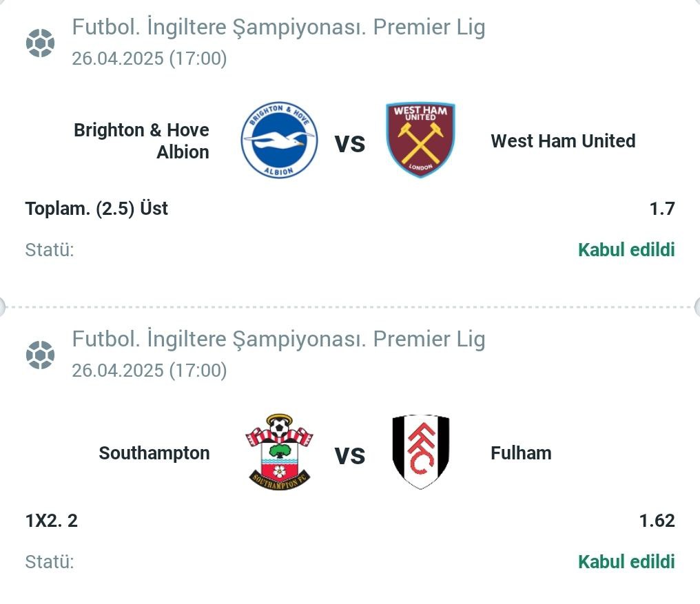Click the football icon beside the second match
This screenshot has width=700, height=604.
coord(40,355)
